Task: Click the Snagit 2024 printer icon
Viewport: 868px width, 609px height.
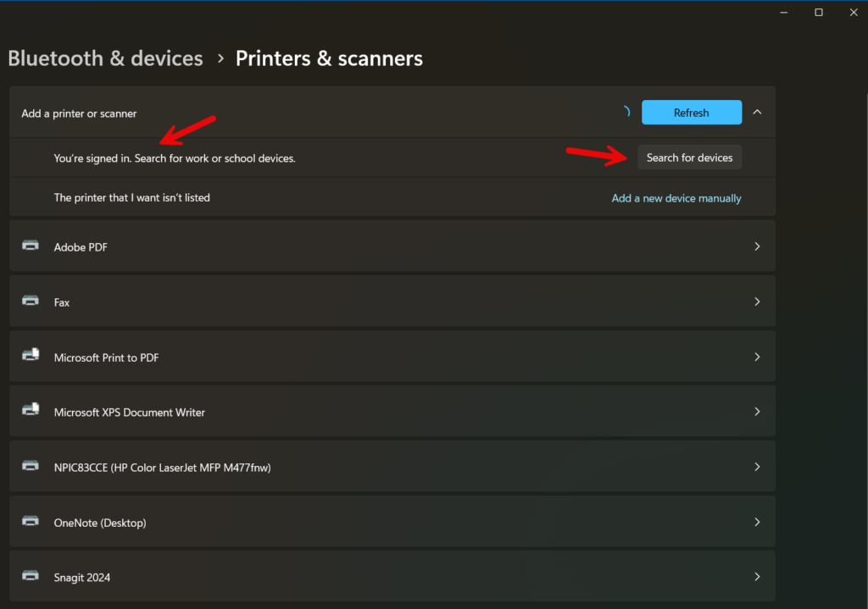Action: (31, 576)
